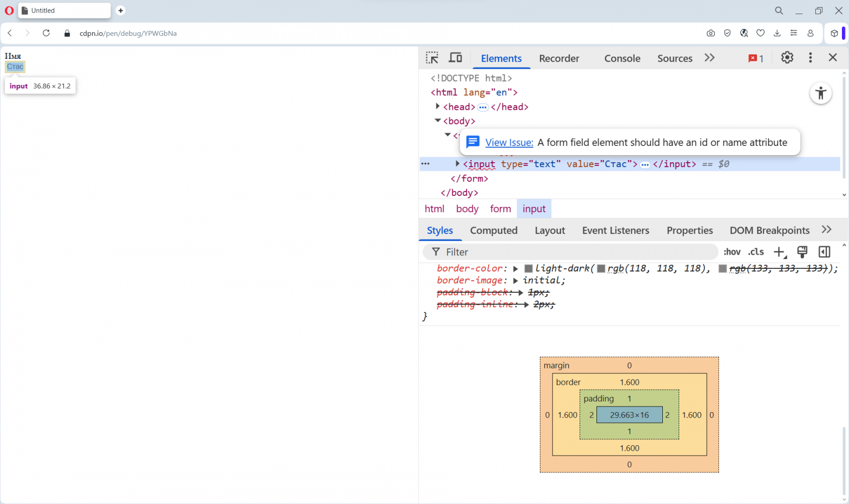The image size is (849, 504).
Task: Reload the current page
Action: 46,33
